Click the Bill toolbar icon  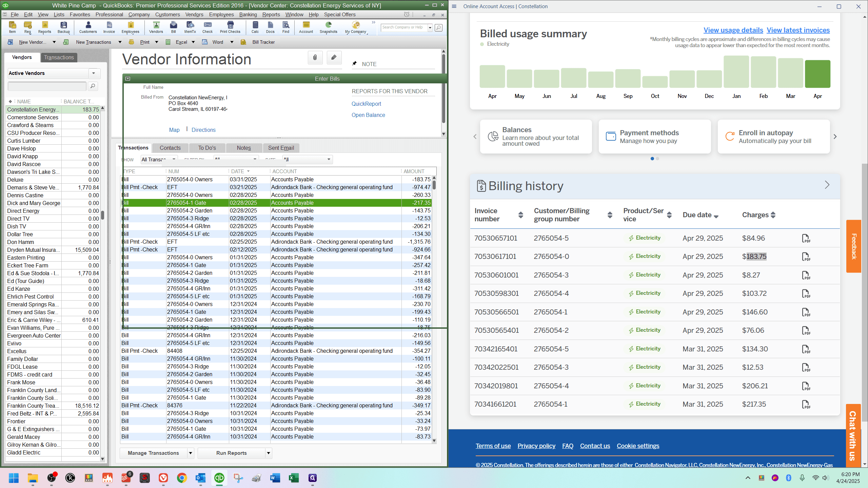(173, 27)
